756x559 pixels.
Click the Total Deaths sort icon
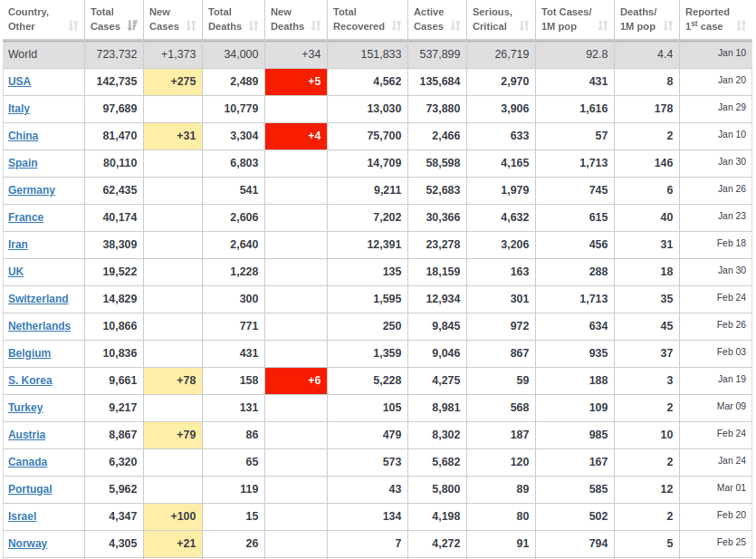(254, 26)
